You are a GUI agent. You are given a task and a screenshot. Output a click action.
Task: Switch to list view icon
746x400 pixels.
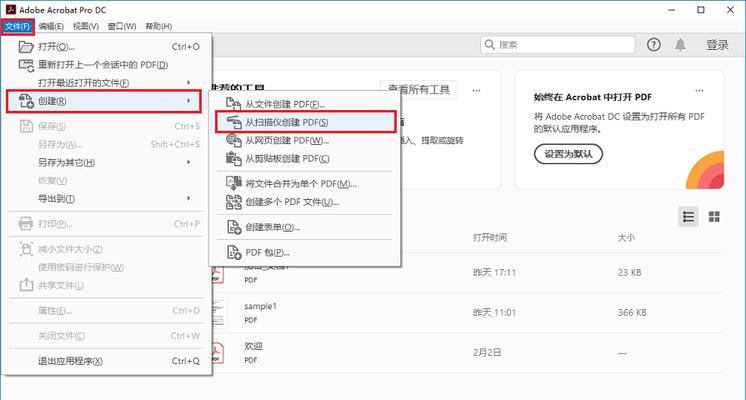(688, 217)
